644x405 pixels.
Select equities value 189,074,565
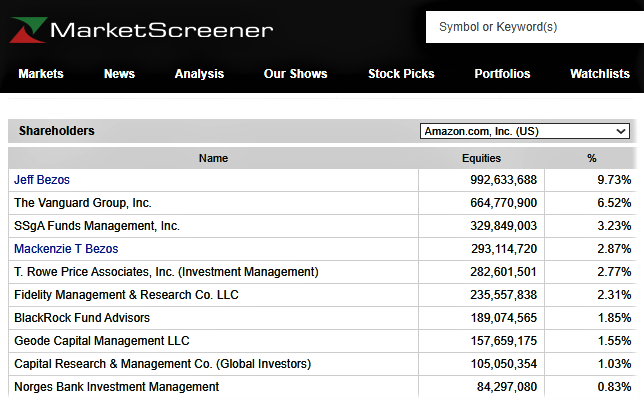pyautogui.click(x=504, y=318)
